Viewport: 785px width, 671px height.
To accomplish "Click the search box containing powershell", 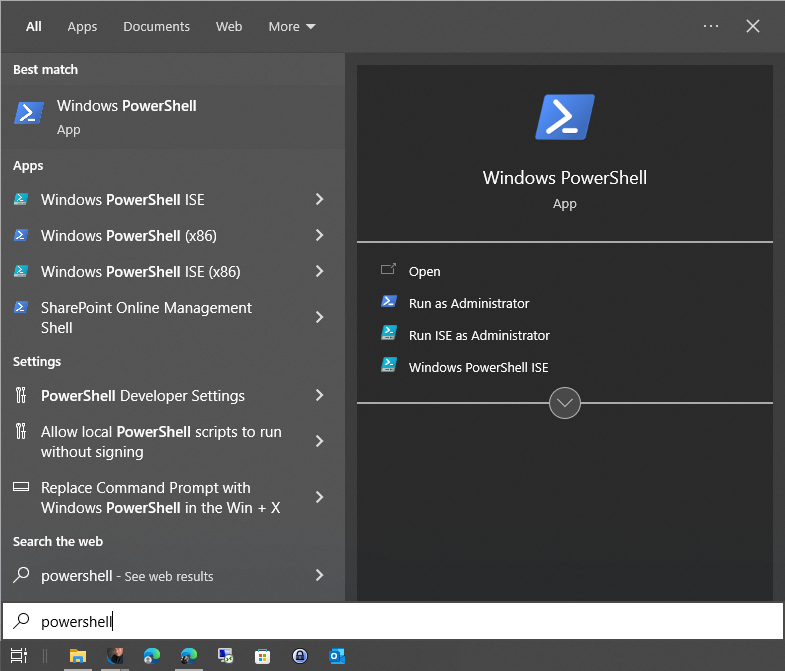I will 393,621.
